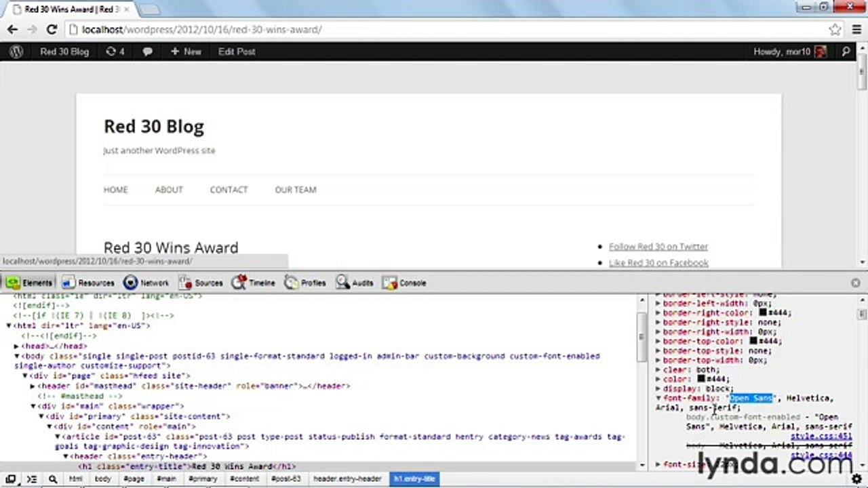Image resolution: width=868 pixels, height=488 pixels.
Task: Click the browser back arrow
Action: click(x=12, y=30)
